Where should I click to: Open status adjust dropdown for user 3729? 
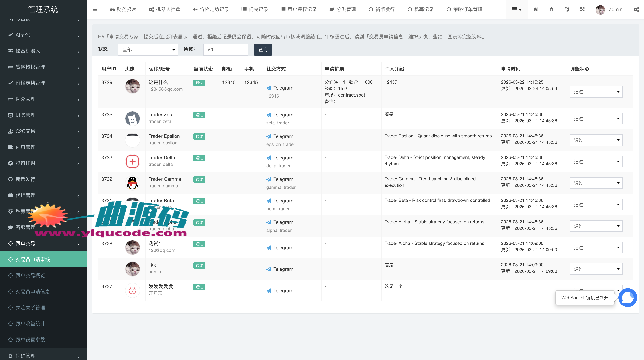[596, 92]
